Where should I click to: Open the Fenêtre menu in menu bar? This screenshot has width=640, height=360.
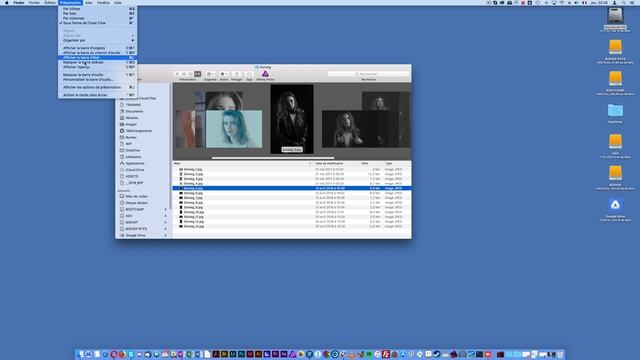103,2
